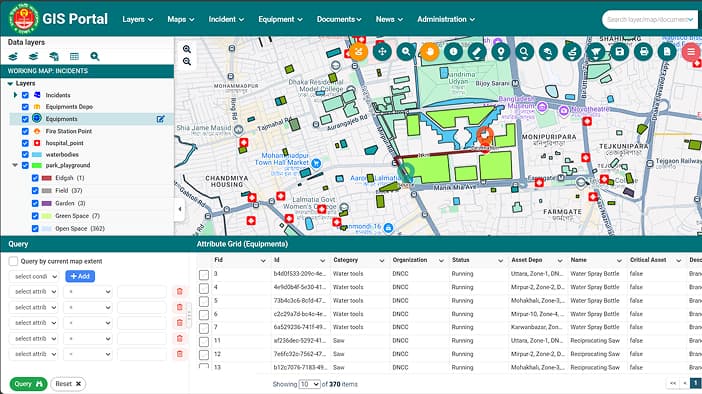Select the move/pan arrows tool

[382, 51]
